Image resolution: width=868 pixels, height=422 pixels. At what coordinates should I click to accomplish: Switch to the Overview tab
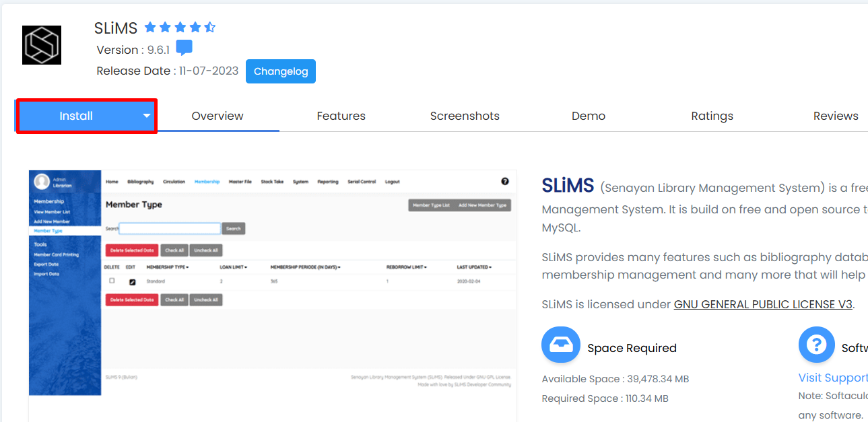[218, 116]
